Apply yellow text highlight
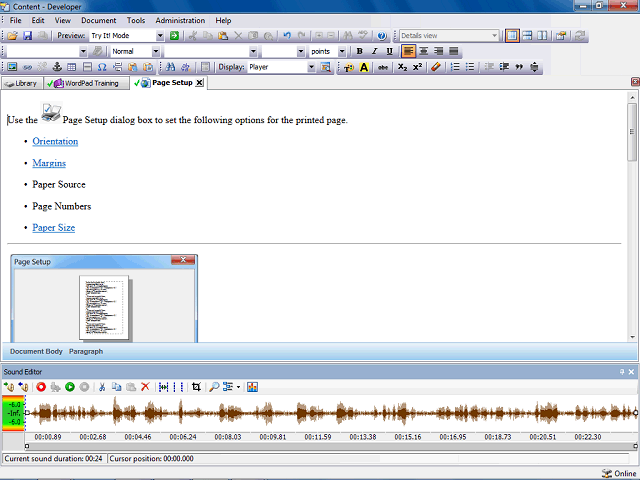 click(x=364, y=67)
